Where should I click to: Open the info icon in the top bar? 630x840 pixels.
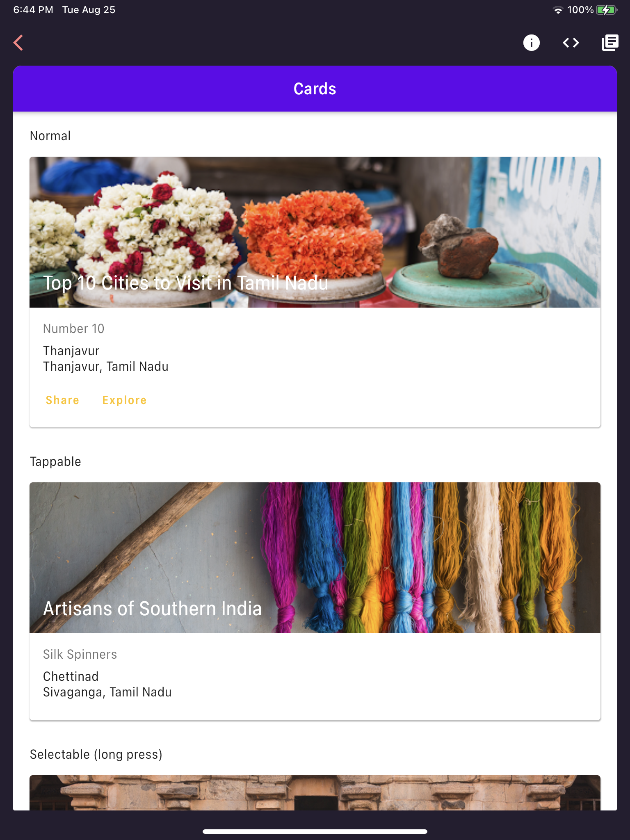[531, 43]
